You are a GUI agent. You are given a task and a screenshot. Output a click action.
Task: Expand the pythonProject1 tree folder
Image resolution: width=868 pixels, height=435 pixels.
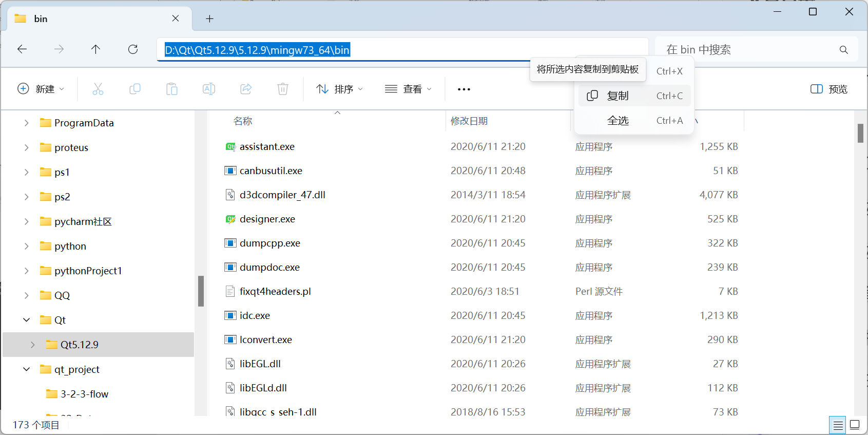pyautogui.click(x=27, y=271)
